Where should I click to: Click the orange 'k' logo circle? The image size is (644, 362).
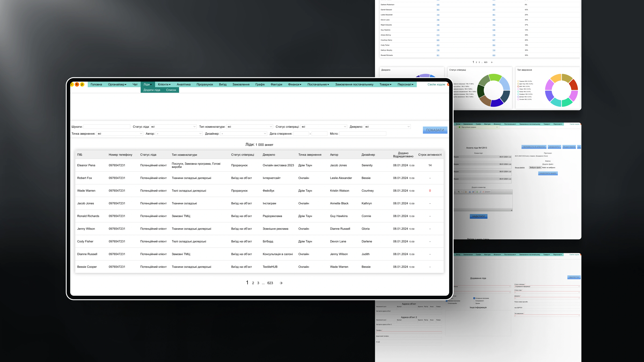[x=77, y=84]
